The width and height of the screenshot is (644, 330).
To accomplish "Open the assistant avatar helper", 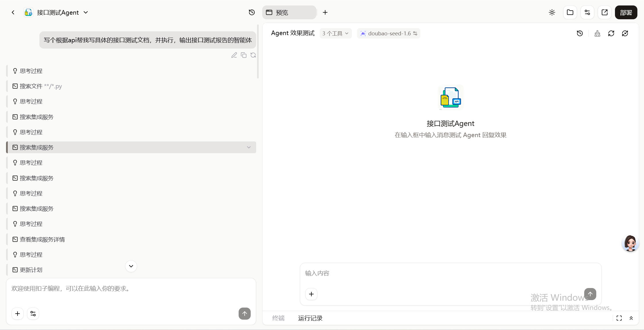I will [630, 243].
